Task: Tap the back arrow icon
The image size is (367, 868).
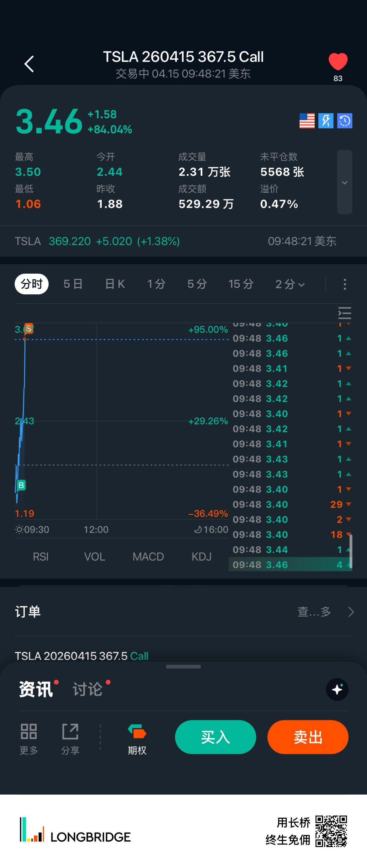Action: coord(29,64)
